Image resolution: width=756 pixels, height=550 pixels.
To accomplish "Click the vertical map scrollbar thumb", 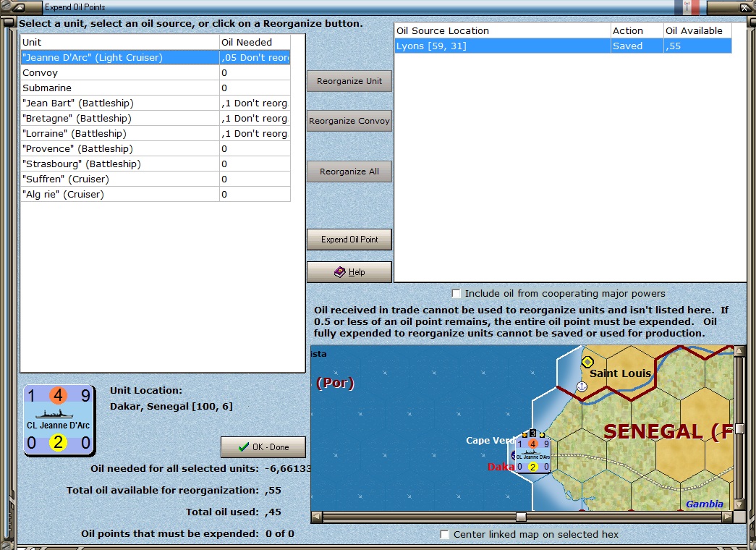I will point(739,428).
